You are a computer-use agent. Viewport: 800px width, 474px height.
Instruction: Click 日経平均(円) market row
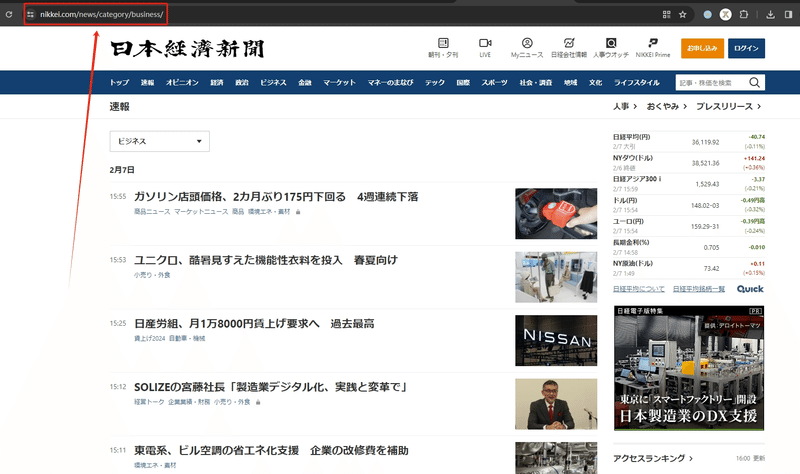[x=689, y=141]
